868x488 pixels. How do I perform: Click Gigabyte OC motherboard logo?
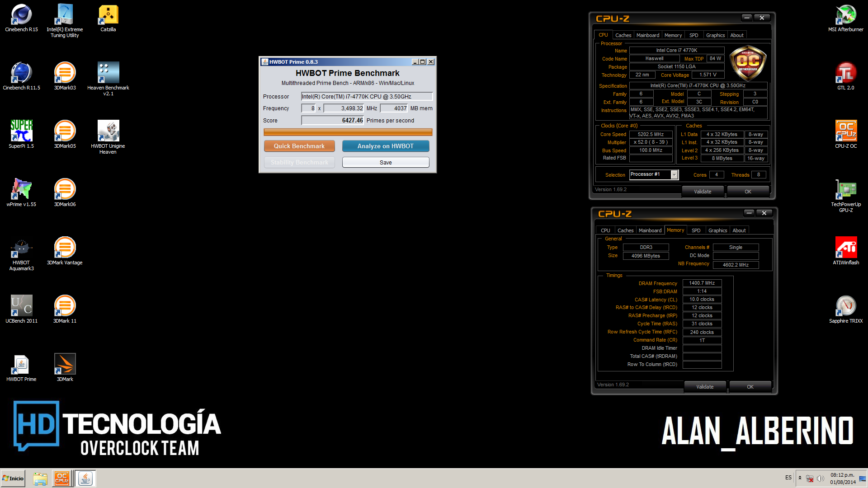tap(748, 62)
